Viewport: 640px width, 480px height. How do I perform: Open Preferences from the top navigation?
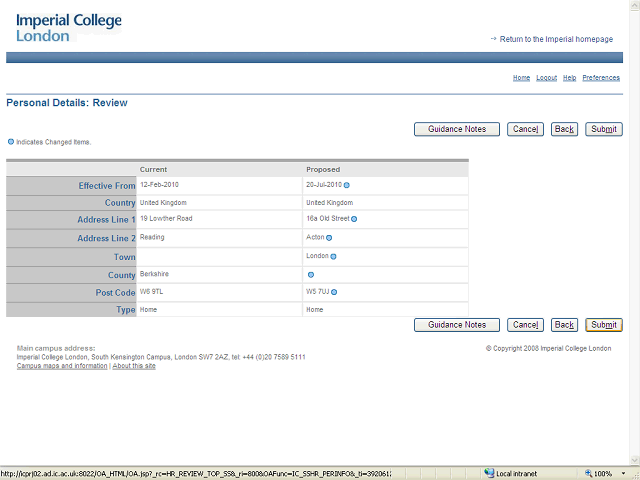coord(601,78)
